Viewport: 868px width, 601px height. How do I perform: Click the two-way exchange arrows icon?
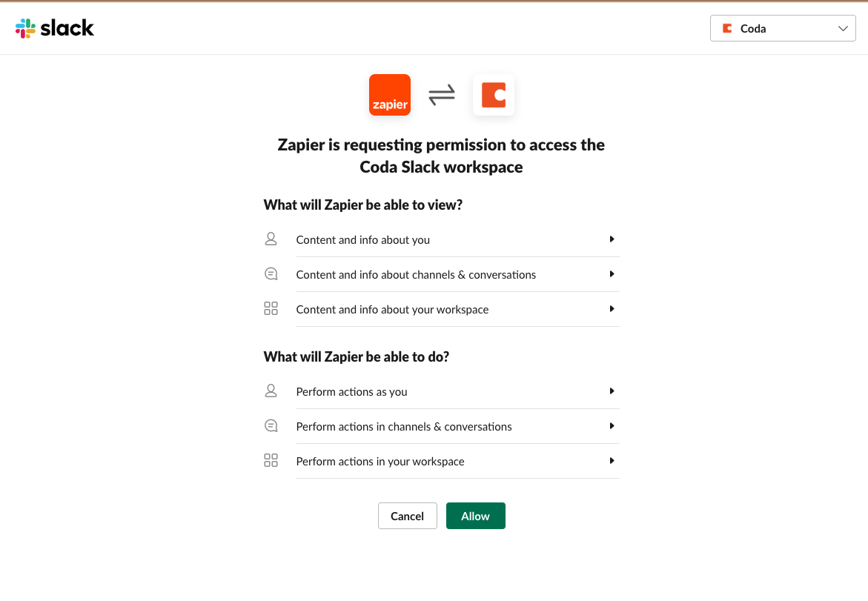442,95
